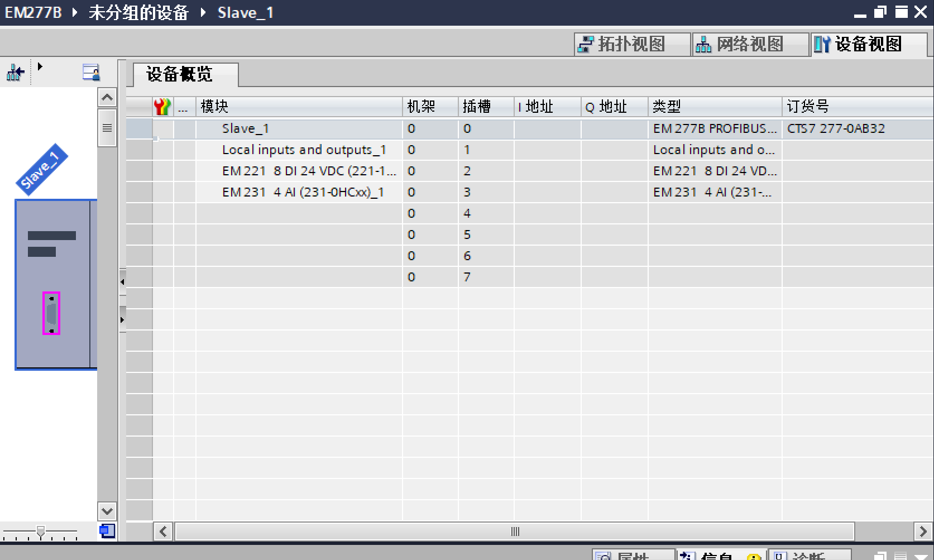The height and width of the screenshot is (560, 934).
Task: Click the network device toolbar icon
Action: click(x=15, y=73)
